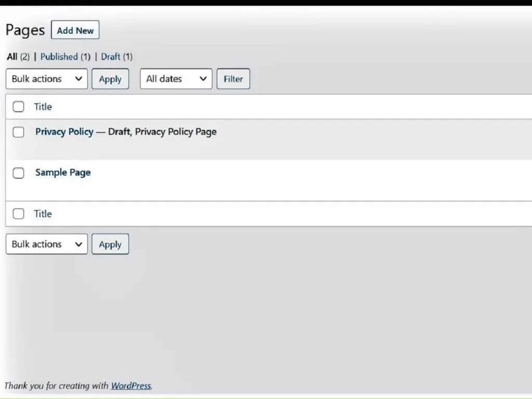Screen dimensions: 532x399
Task: Filter list to Draft pages
Action: click(117, 57)
